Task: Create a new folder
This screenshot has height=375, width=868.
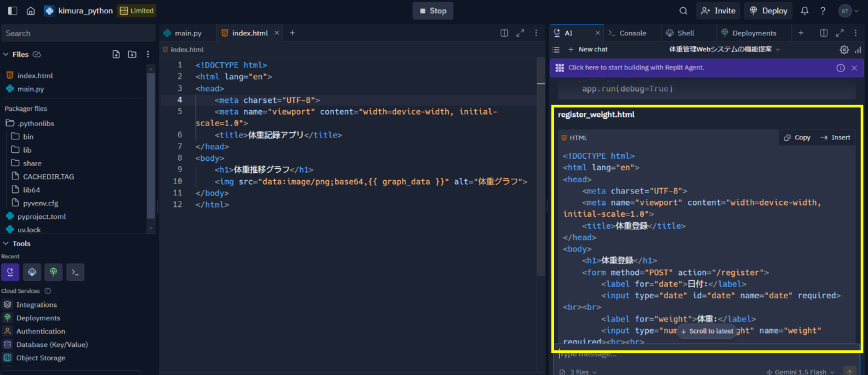Action: tap(132, 55)
